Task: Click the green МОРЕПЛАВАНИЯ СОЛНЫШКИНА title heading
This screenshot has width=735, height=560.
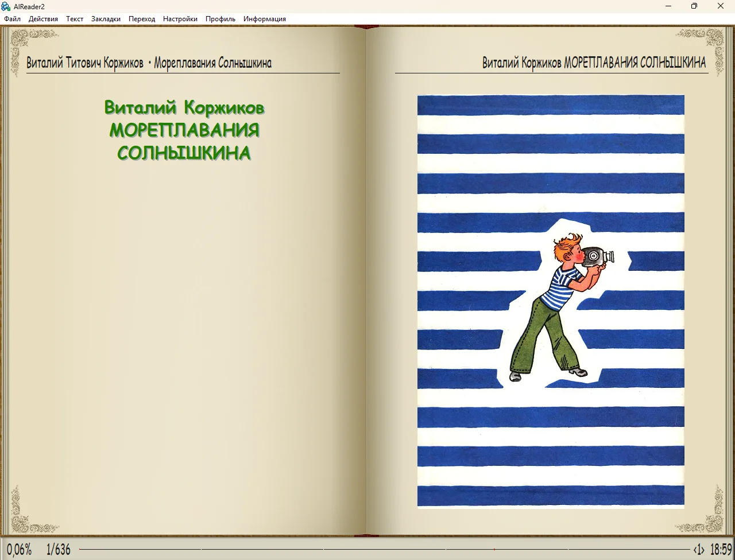Action: 184,141
